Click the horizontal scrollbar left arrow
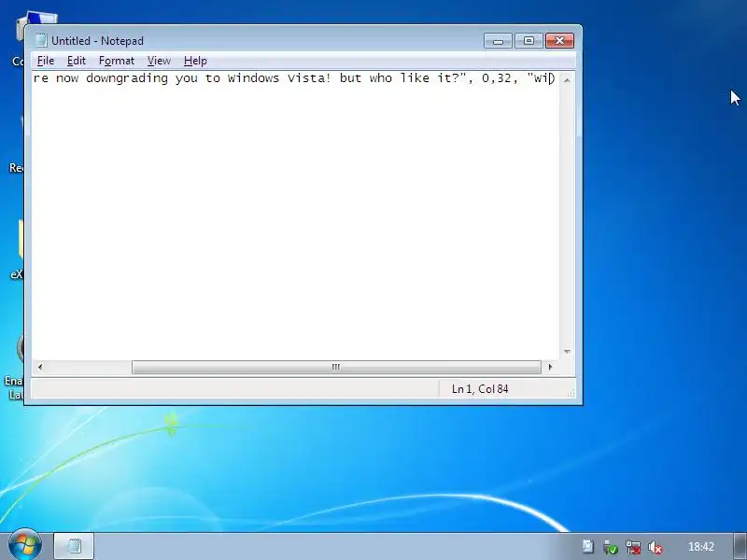Screen dimensions: 747x560 coord(40,367)
